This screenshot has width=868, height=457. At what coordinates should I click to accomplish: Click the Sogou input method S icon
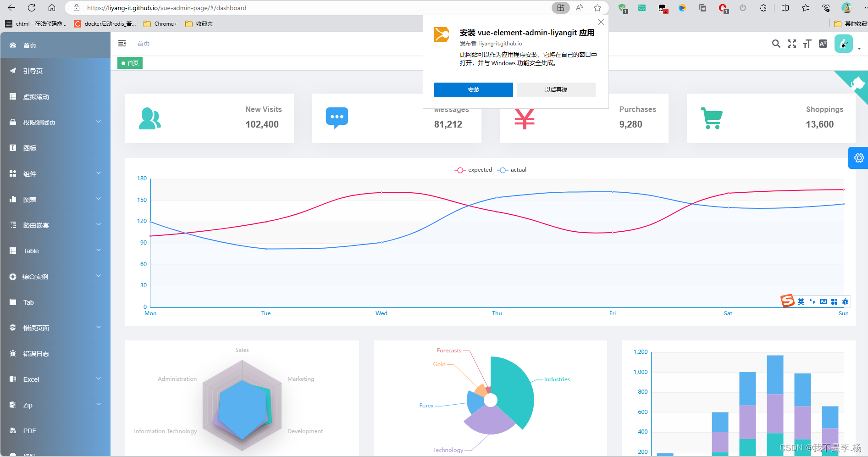[x=787, y=301]
